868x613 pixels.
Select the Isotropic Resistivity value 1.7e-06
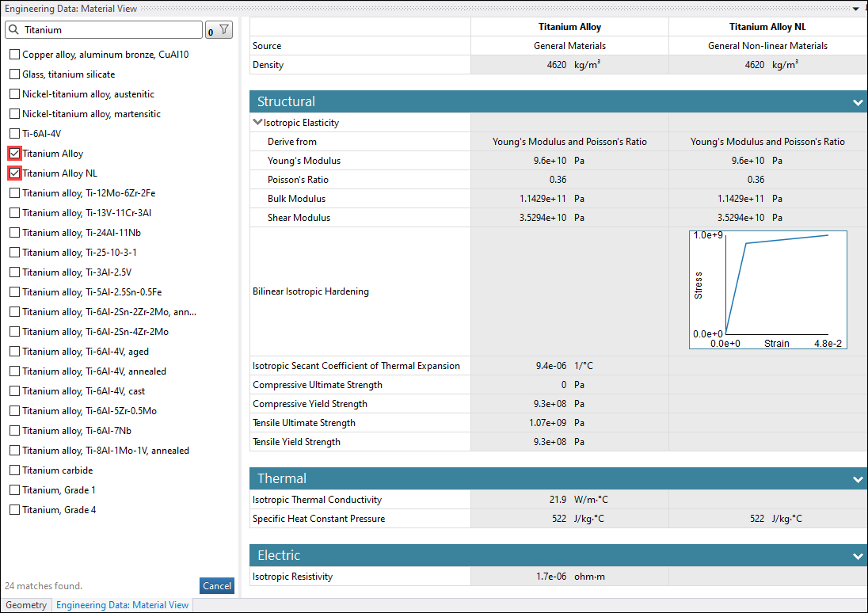(x=550, y=577)
